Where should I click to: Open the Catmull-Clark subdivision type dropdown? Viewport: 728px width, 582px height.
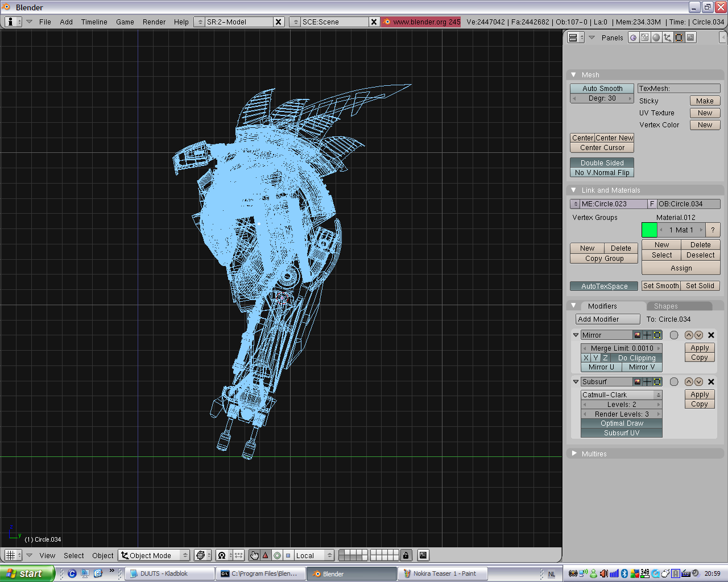pyautogui.click(x=621, y=395)
